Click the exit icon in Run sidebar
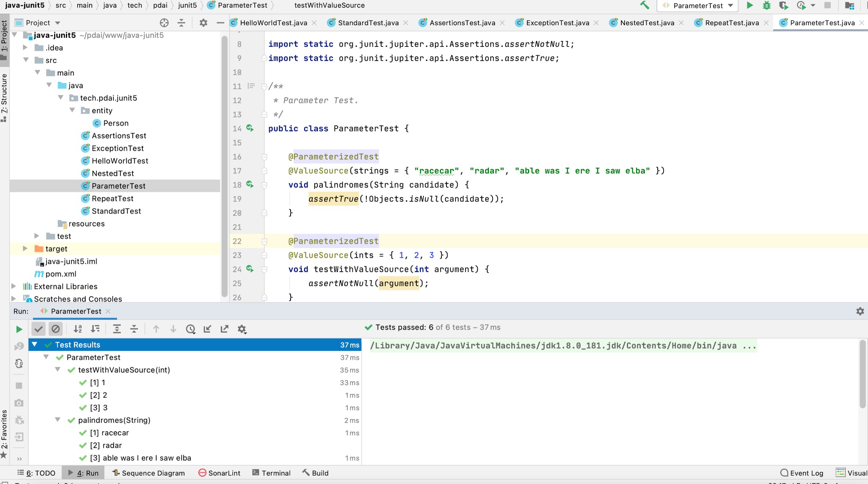The image size is (868, 484). (x=19, y=437)
